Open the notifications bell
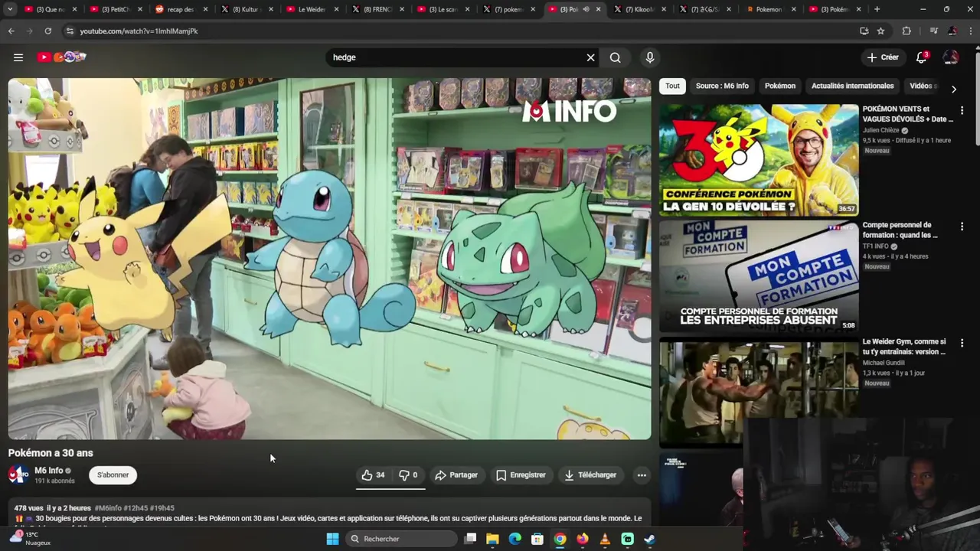980x551 pixels. click(922, 57)
